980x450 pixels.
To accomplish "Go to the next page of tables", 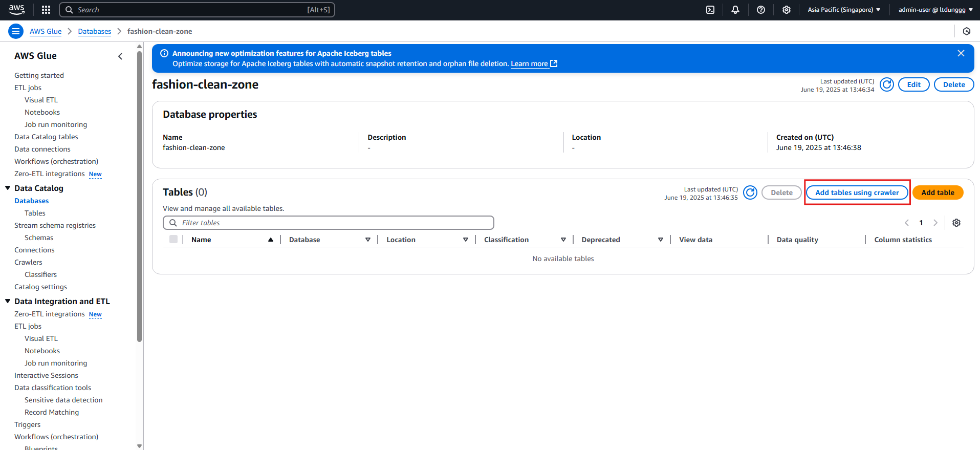I will (x=935, y=223).
